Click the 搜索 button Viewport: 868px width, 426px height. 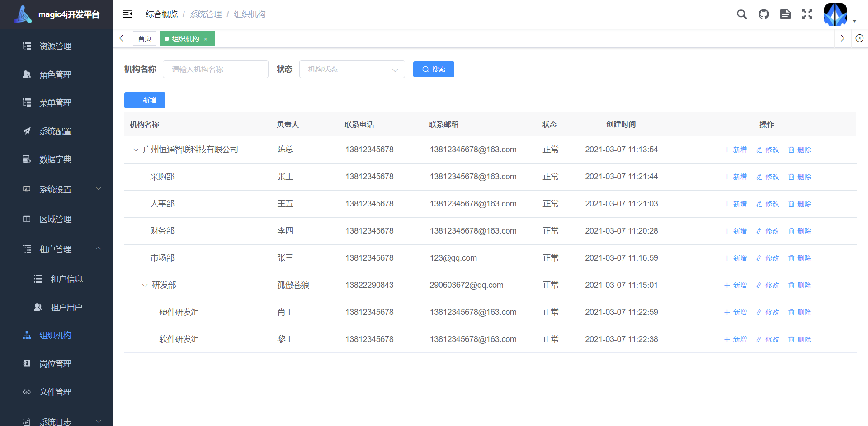click(434, 69)
